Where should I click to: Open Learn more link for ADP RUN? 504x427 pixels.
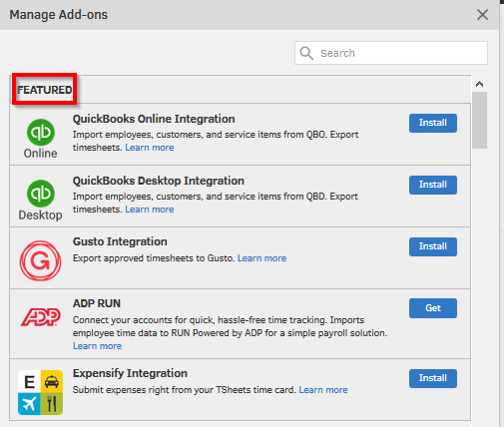(97, 346)
